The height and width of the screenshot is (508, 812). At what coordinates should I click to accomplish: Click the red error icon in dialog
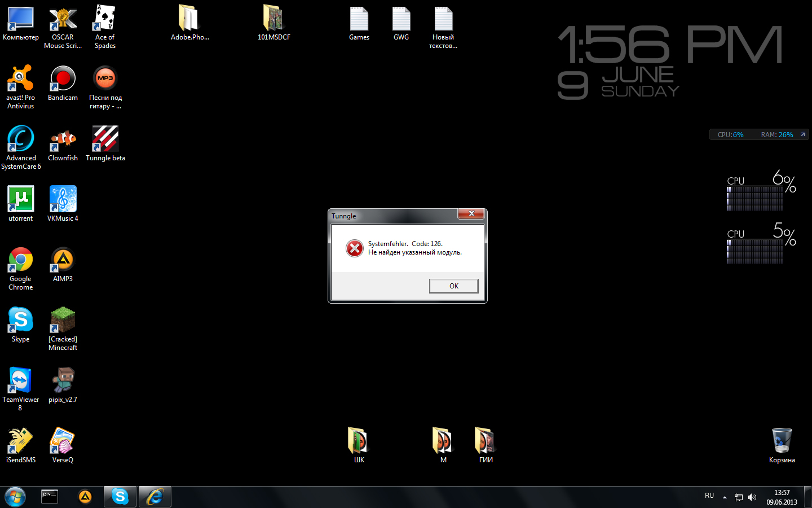(355, 248)
